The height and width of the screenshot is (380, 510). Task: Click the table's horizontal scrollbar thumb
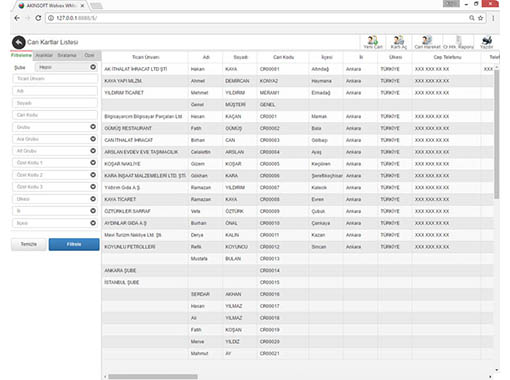[153, 377]
